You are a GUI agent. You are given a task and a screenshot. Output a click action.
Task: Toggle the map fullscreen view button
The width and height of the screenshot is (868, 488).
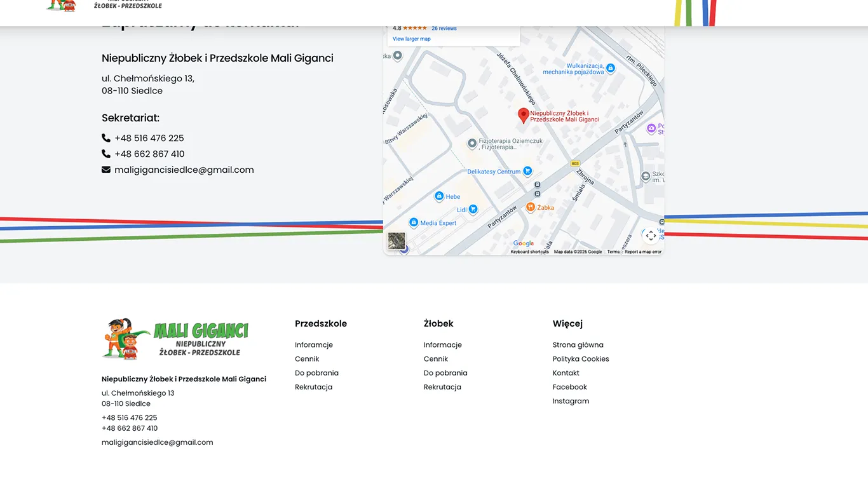[651, 236]
